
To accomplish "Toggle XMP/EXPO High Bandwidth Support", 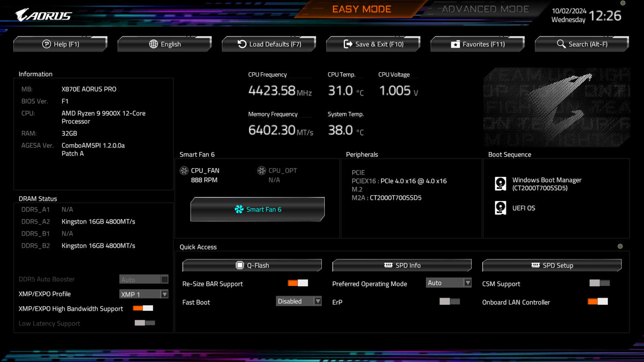I will 143,308.
